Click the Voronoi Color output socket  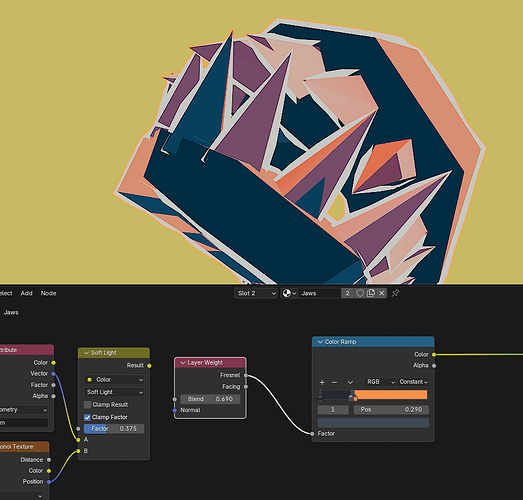pyautogui.click(x=49, y=471)
